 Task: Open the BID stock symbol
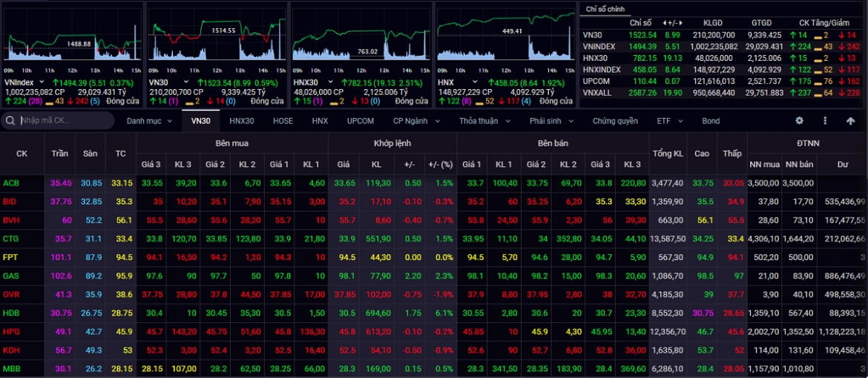pyautogui.click(x=9, y=202)
